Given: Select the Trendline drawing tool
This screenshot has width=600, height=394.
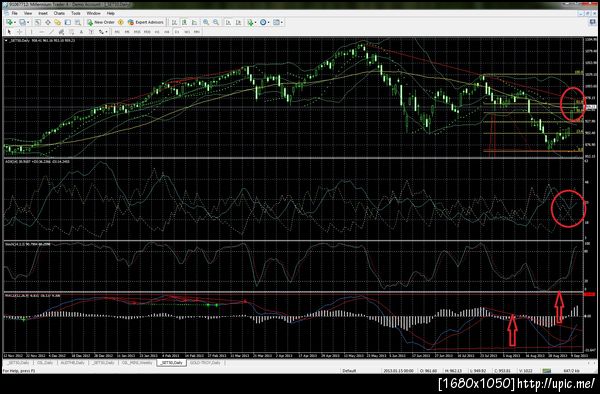Looking at the screenshot, I should pos(51,32).
